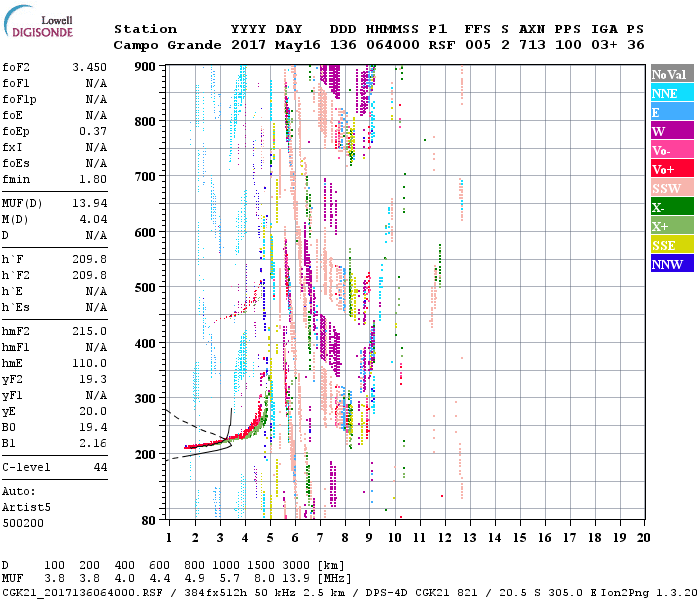Select the SSW legend entry
Image resolution: width=700 pixels, height=600 pixels.
(671, 188)
